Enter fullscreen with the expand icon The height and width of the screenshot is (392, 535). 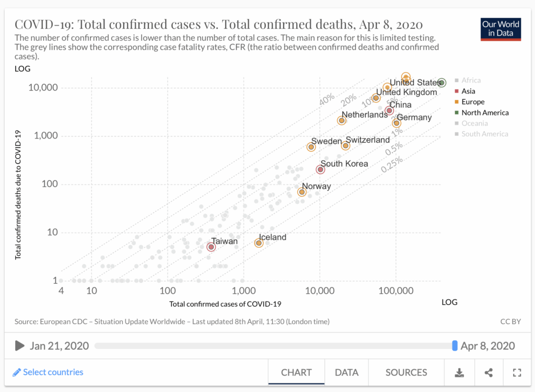517,373
